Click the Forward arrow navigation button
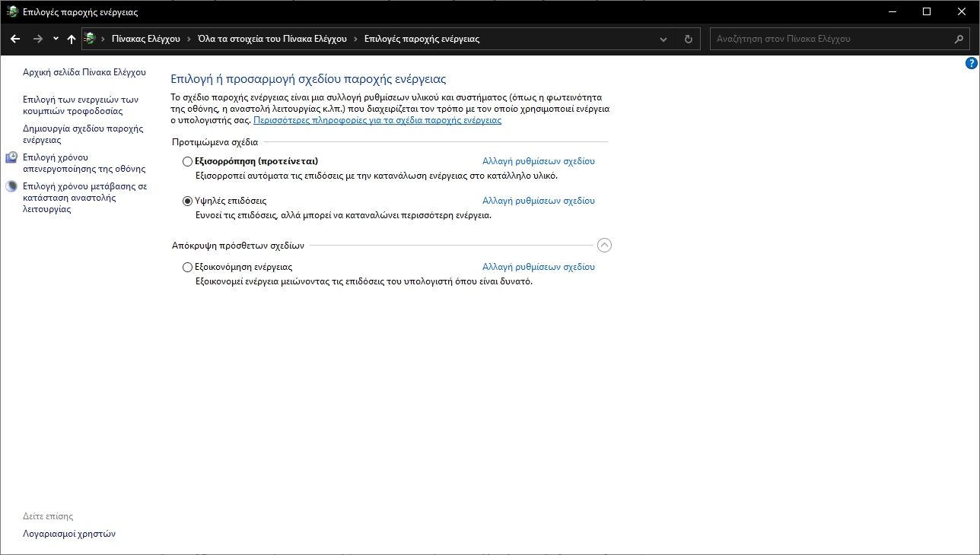The image size is (980, 555). pos(37,39)
